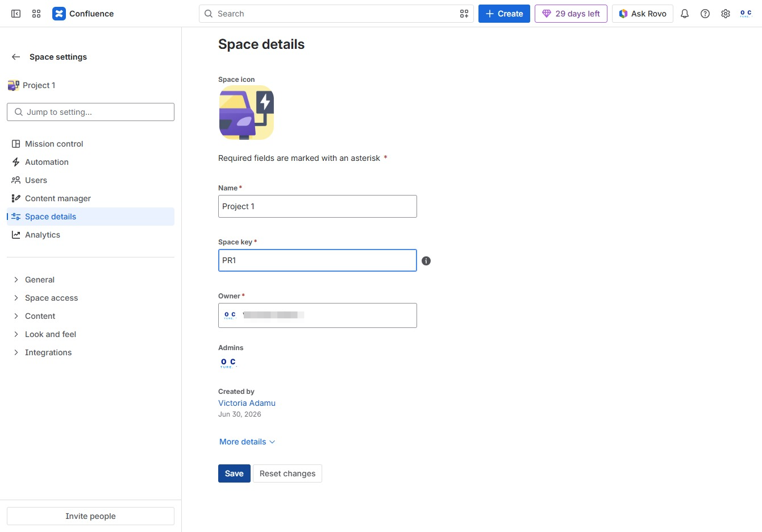The height and width of the screenshot is (532, 762).
Task: Open Users settings
Action: pos(90,180)
